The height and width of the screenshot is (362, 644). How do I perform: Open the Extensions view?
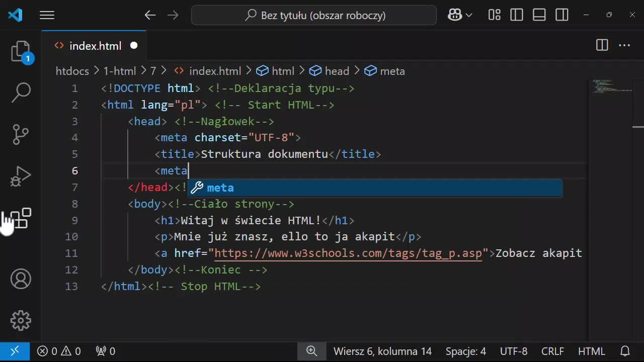click(21, 218)
